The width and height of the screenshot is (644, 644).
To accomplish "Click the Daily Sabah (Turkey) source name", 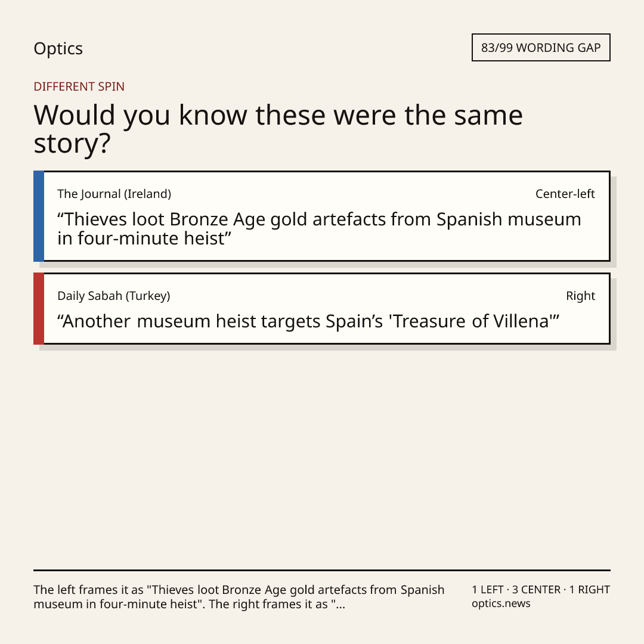I will coord(114,296).
